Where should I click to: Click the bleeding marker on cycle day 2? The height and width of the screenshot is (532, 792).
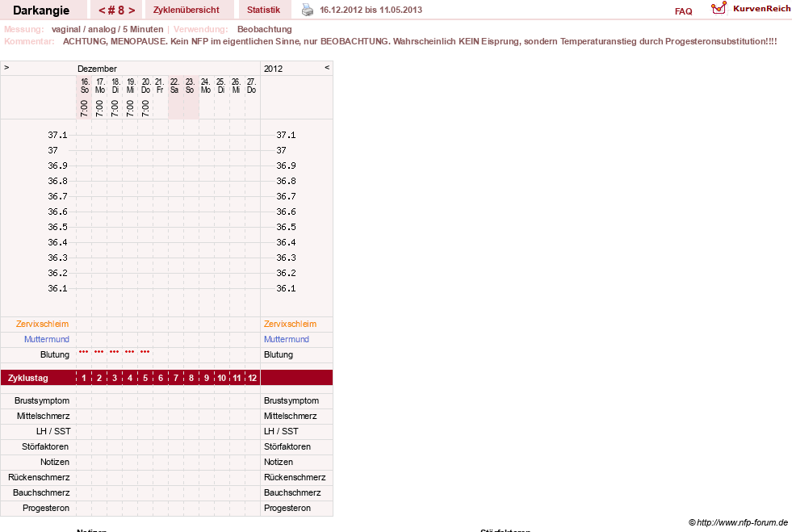click(99, 352)
